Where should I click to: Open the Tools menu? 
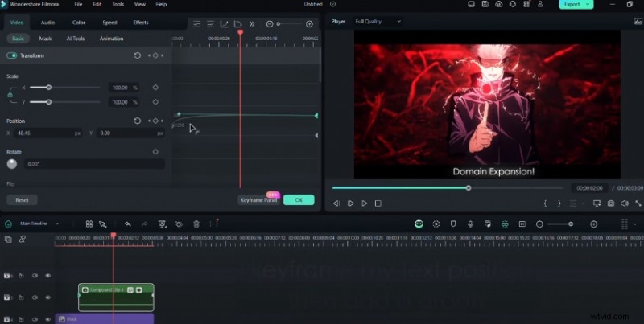tap(118, 5)
